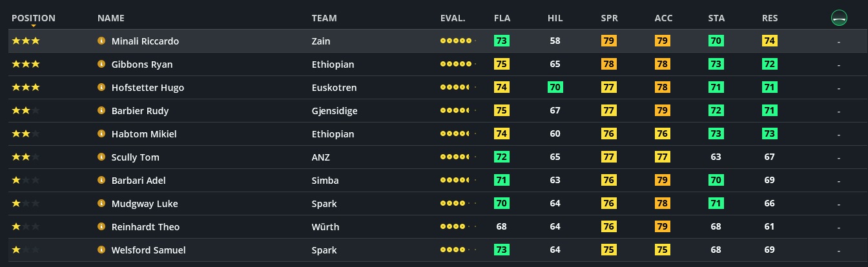Open info icon for Hofstetter Hugo
This screenshot has height=267, width=868.
[x=101, y=87]
